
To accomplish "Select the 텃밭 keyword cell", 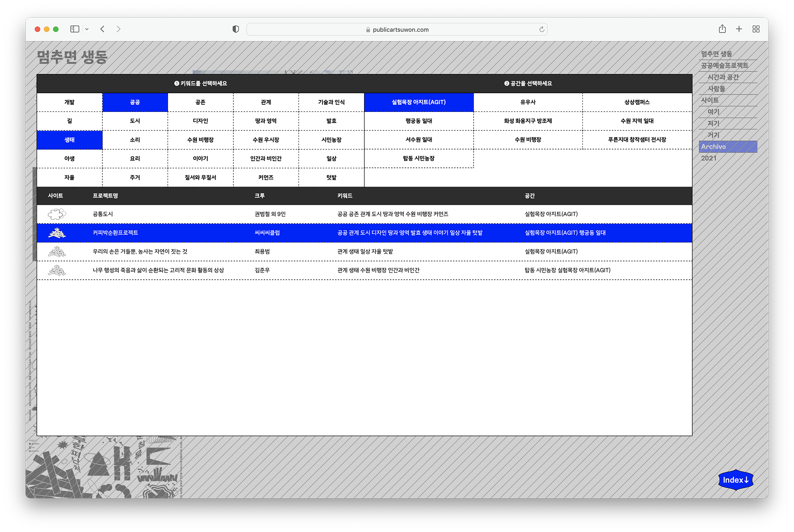I will point(331,177).
